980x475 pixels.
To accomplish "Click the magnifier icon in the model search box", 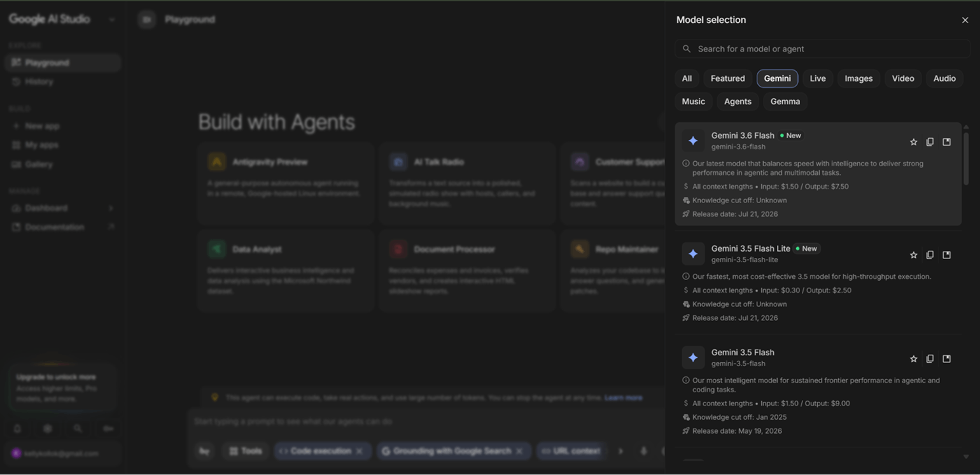I will [687, 49].
